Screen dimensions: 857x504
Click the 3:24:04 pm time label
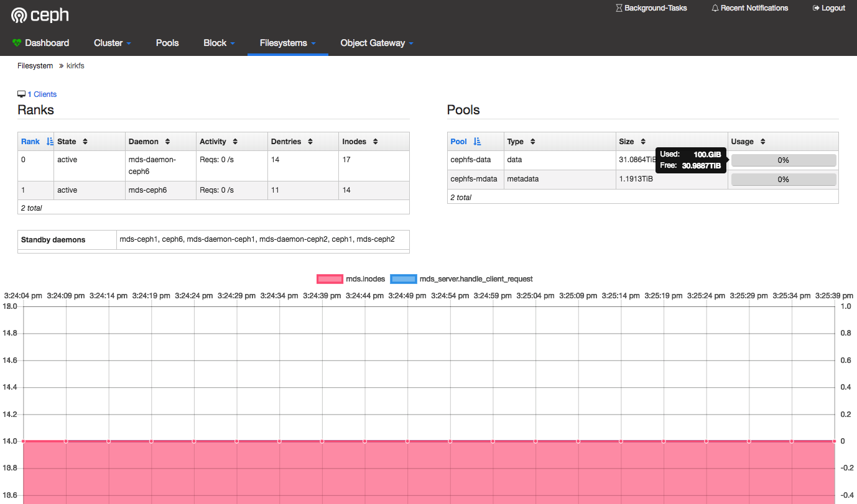[23, 296]
